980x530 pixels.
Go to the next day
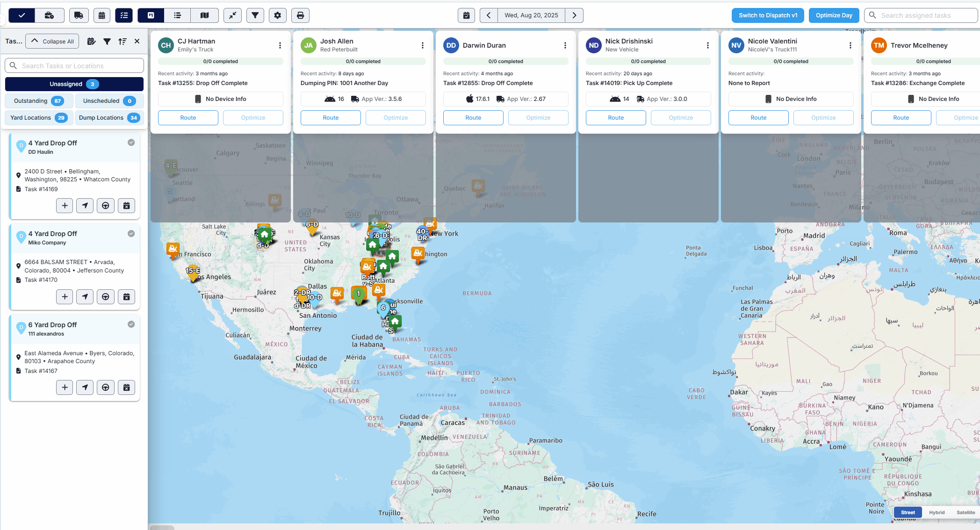click(x=574, y=15)
